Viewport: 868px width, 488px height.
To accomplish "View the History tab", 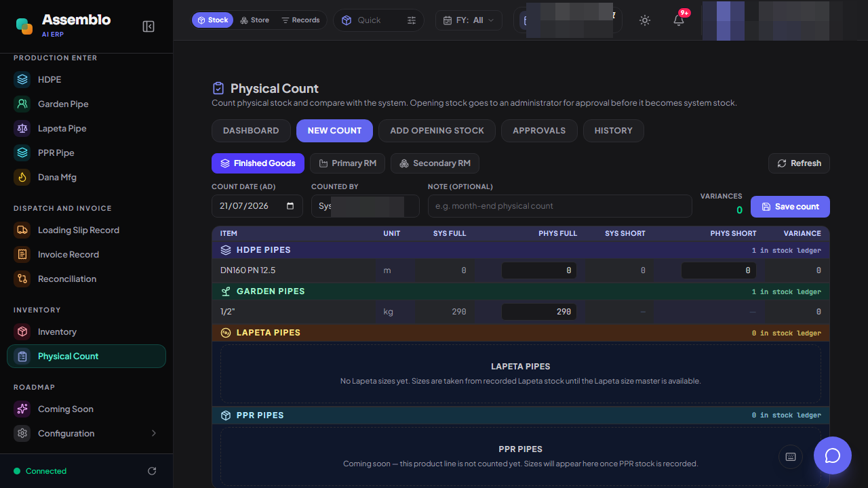I will [614, 131].
